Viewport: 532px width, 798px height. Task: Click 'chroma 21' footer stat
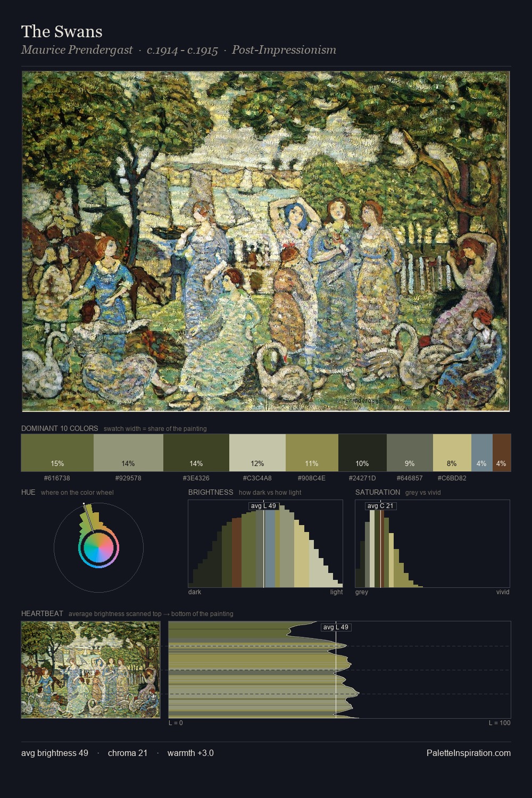pos(128,753)
